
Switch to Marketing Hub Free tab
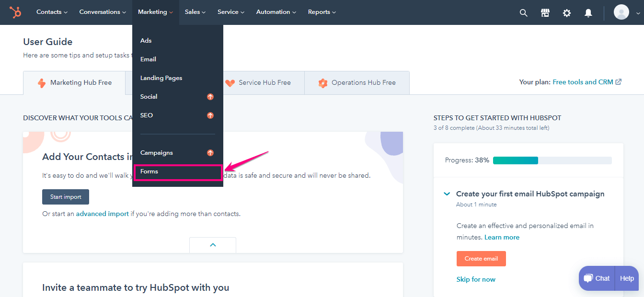[x=74, y=82]
